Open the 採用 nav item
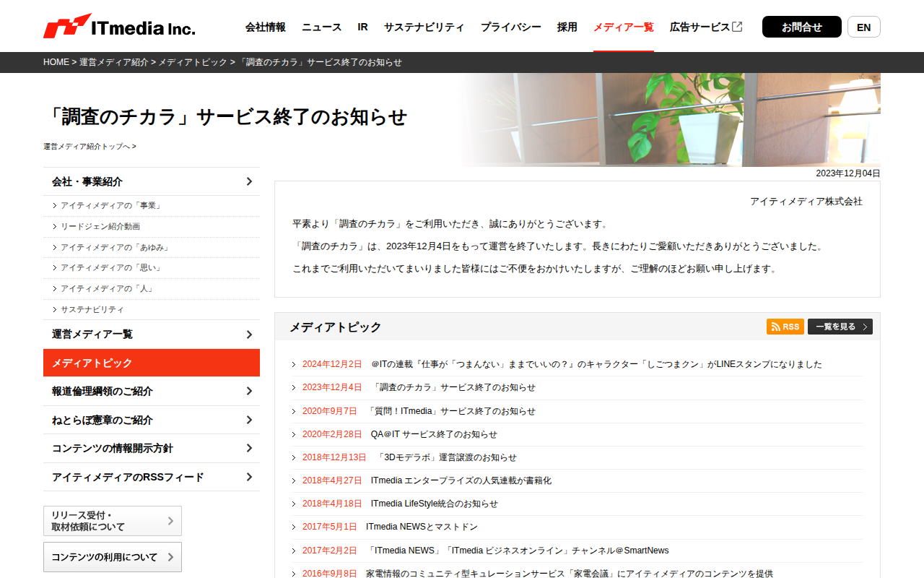 click(567, 27)
